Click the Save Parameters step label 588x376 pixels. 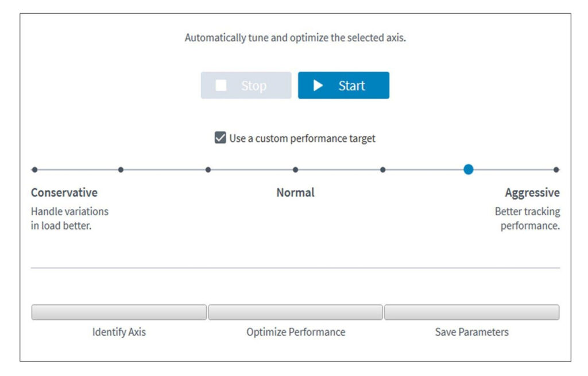click(471, 332)
